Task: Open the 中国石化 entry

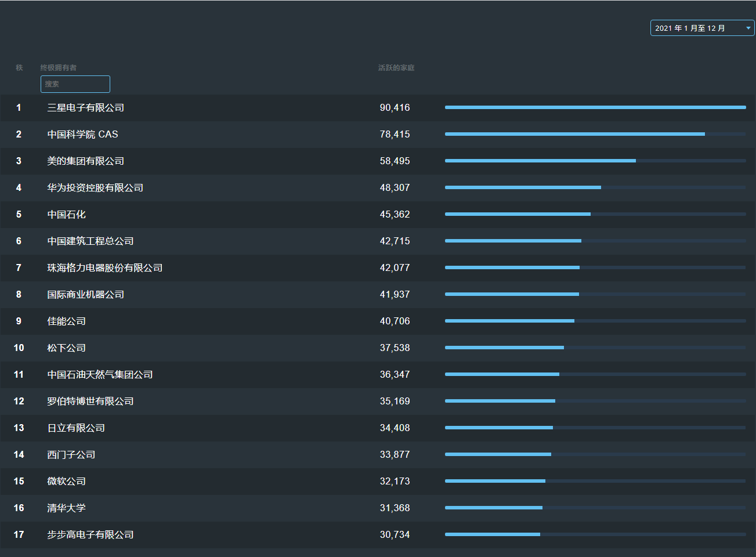Action: coord(66,215)
